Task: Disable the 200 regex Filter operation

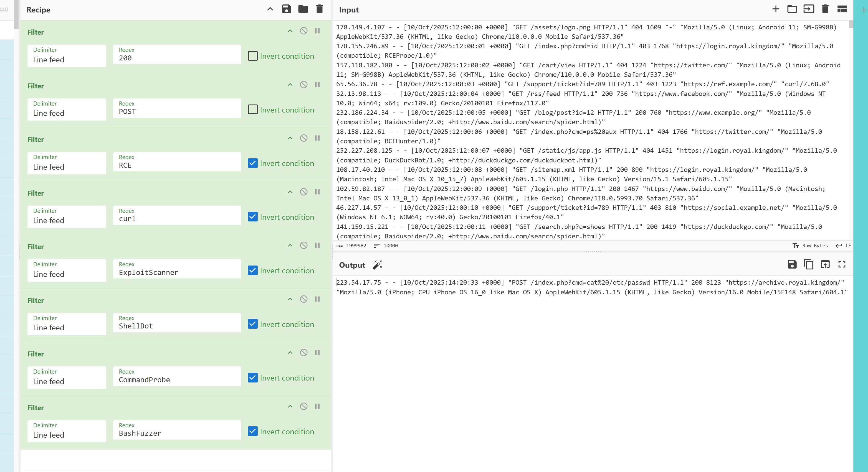Action: click(x=303, y=31)
